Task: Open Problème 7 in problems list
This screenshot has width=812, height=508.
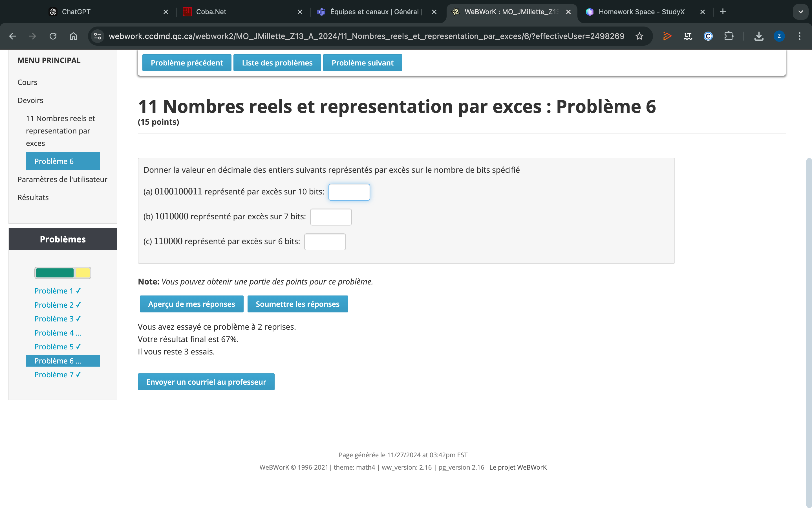Action: tap(58, 375)
